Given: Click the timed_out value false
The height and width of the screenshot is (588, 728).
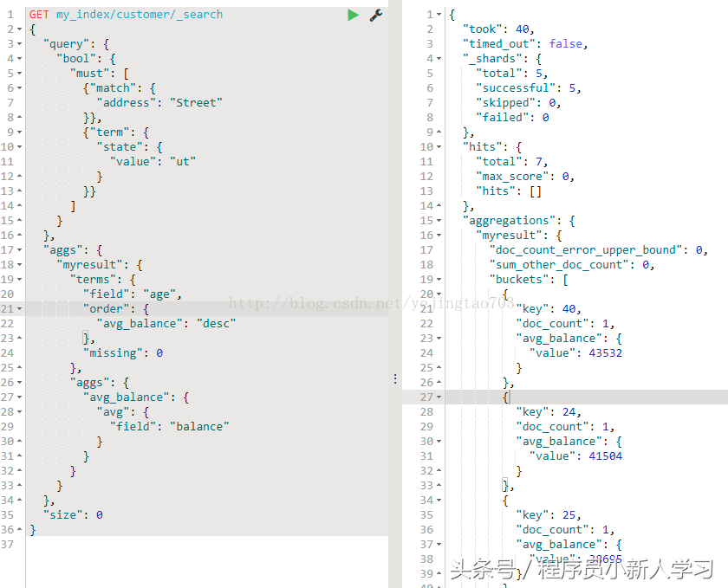Looking at the screenshot, I should (x=565, y=43).
